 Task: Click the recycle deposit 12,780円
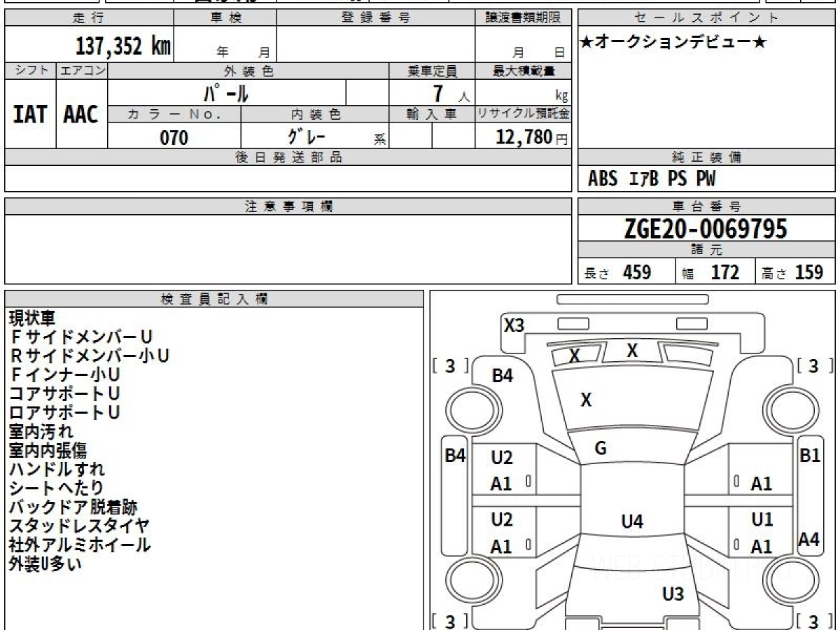point(532,137)
